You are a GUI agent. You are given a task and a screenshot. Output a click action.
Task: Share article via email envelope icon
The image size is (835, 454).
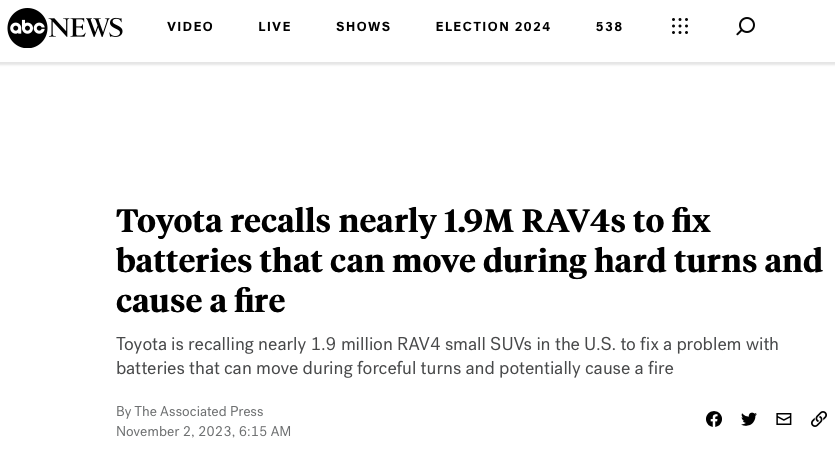point(784,419)
